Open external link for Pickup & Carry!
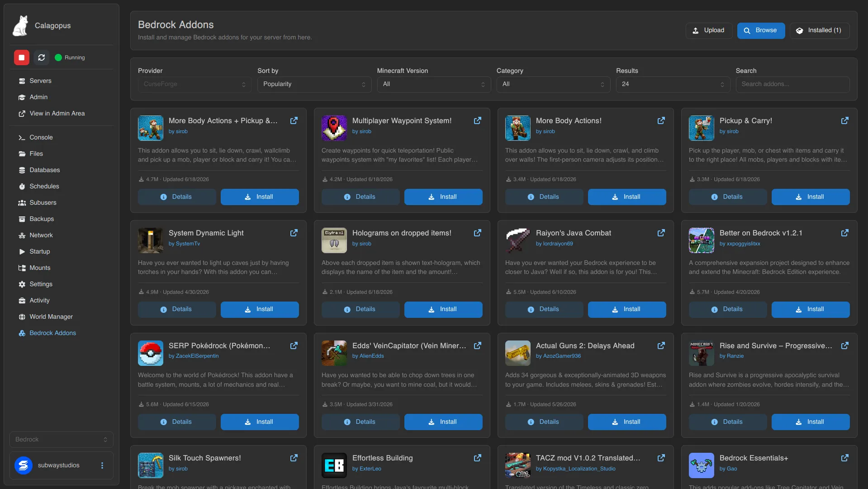Screen dimensions: 868x489 845,120
